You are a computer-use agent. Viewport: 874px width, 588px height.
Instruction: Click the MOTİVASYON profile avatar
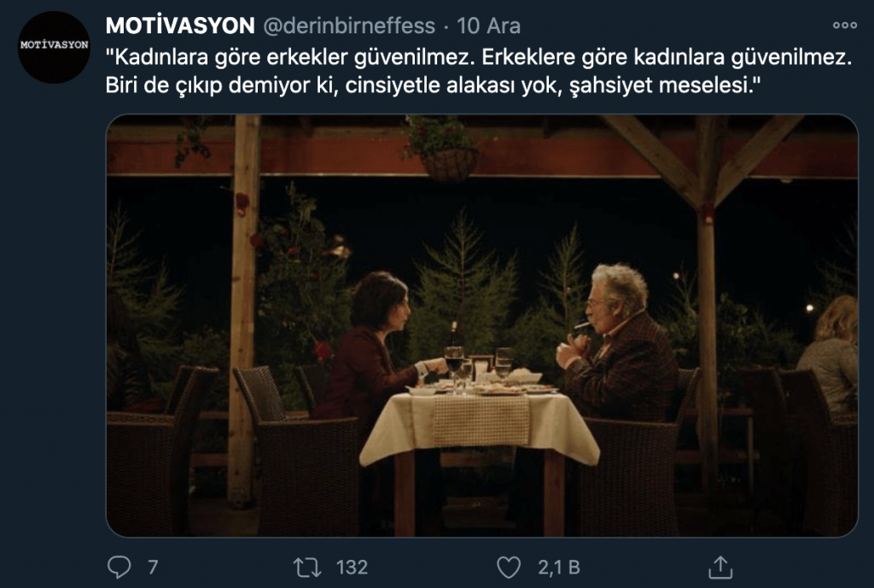[54, 48]
